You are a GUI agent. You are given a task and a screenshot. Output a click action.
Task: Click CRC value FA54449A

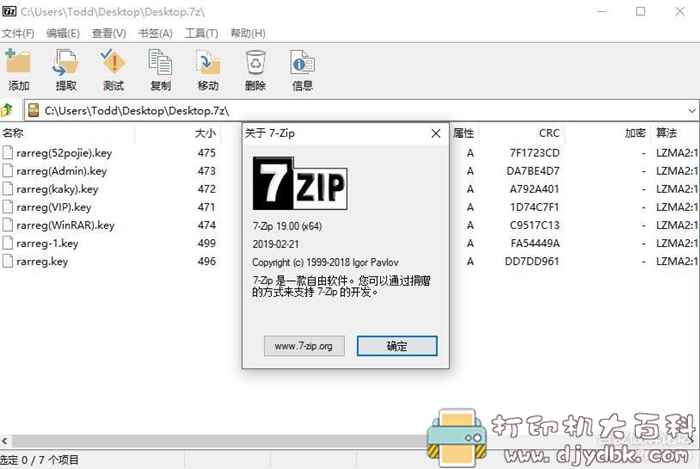(535, 243)
